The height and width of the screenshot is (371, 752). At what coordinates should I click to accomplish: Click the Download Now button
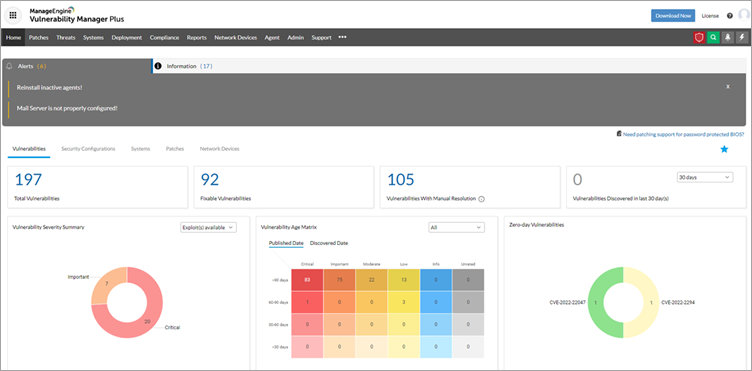[673, 16]
